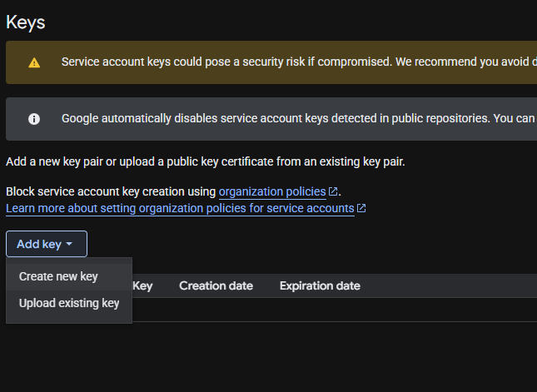Click external-link icon after Learn more link
This screenshot has height=392, width=537.
pos(361,208)
